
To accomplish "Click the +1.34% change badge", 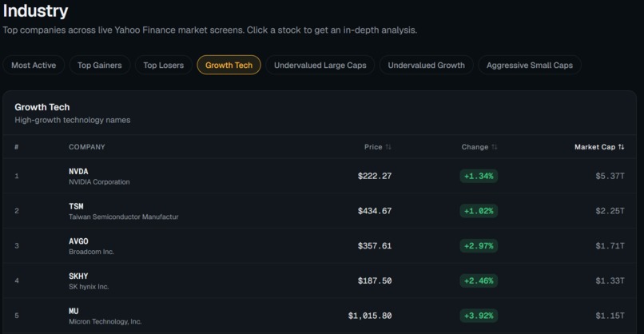I will pyautogui.click(x=479, y=176).
